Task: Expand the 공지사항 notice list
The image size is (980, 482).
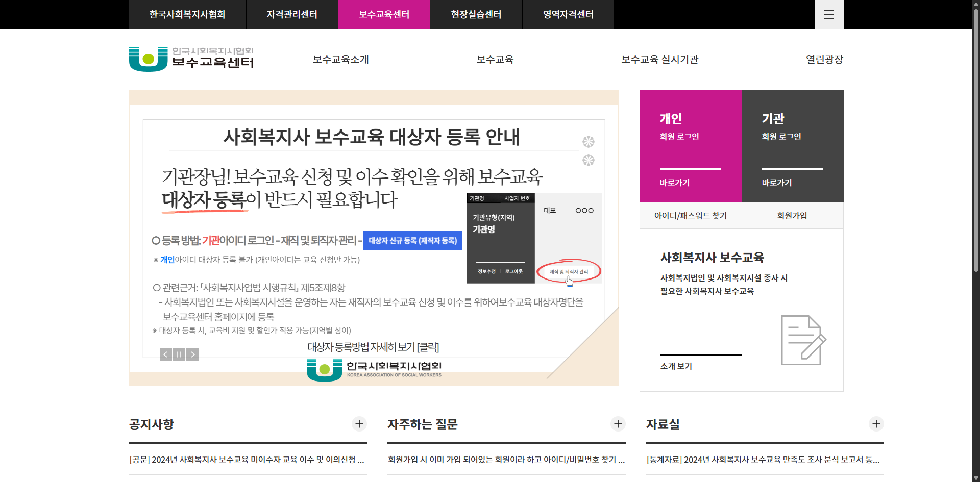Action: (x=359, y=424)
